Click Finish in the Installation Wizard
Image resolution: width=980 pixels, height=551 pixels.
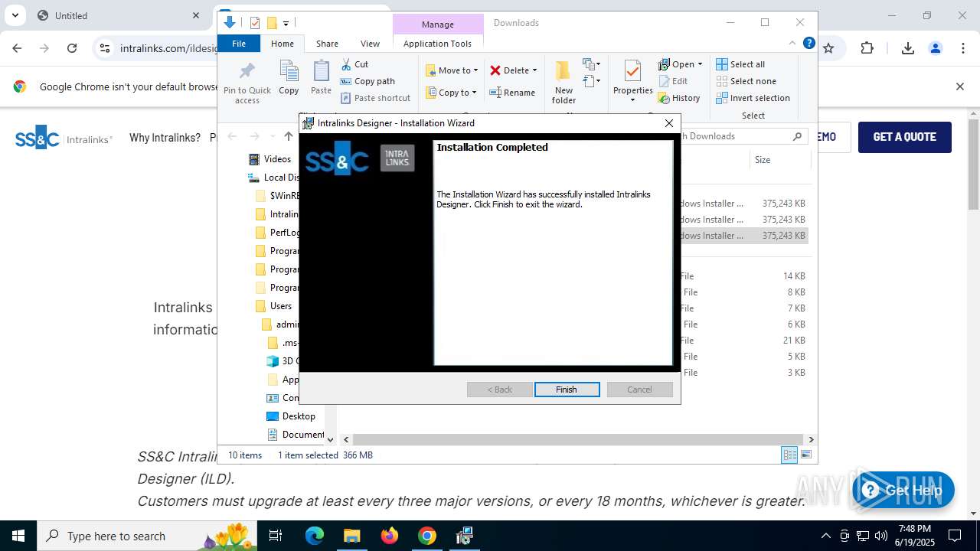[567, 390]
